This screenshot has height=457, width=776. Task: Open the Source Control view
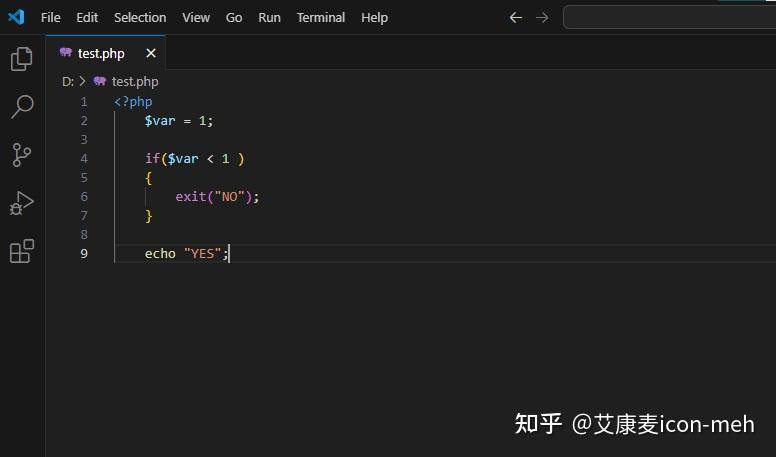point(22,155)
